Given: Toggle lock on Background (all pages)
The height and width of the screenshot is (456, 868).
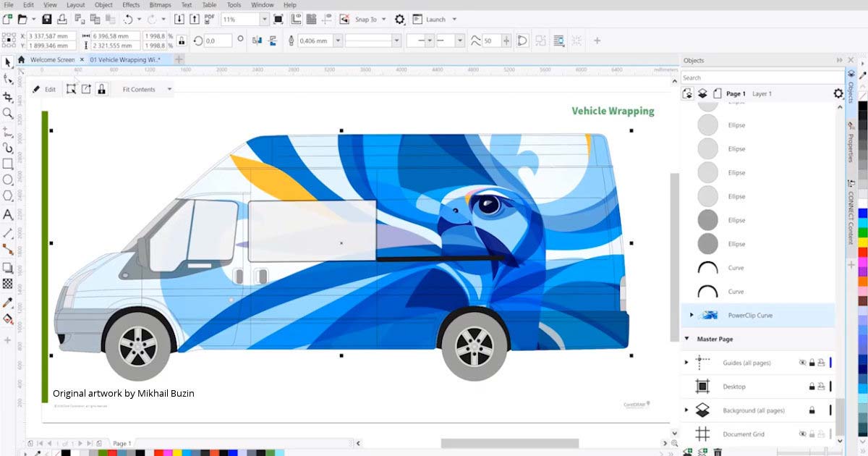Looking at the screenshot, I should 812,410.
